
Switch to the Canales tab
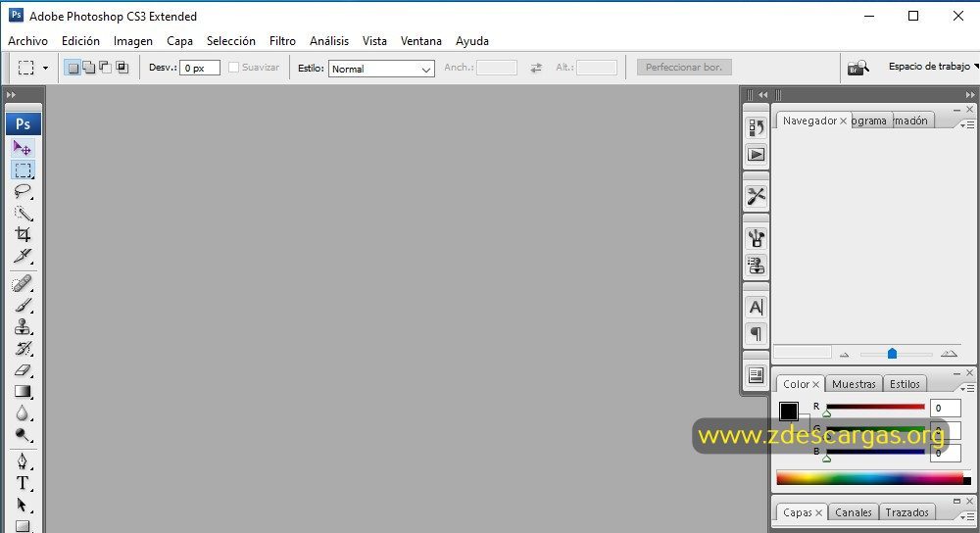coord(854,512)
